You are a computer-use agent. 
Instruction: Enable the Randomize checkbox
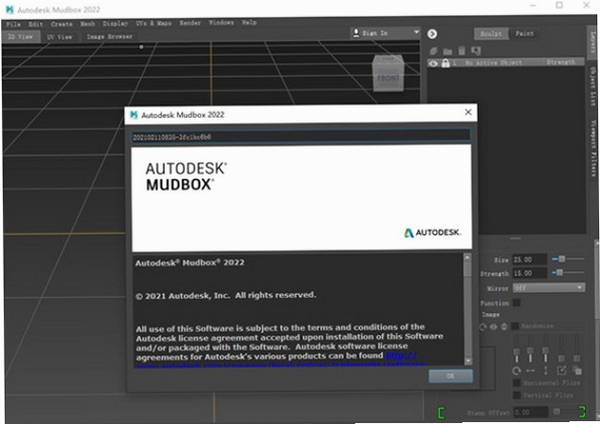click(515, 326)
